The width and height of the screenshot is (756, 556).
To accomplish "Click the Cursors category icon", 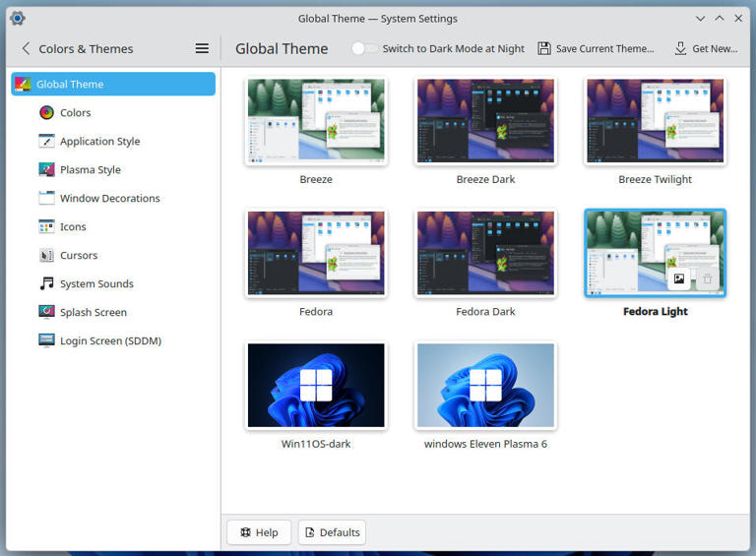I will coord(46,255).
